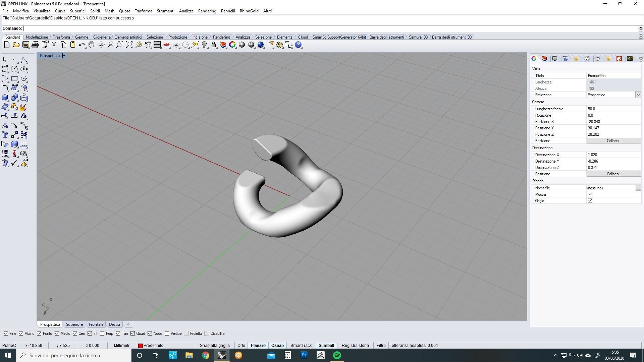This screenshot has height=362, width=644.
Task: Toggle Snap alla griglia in status bar
Action: 215,346
